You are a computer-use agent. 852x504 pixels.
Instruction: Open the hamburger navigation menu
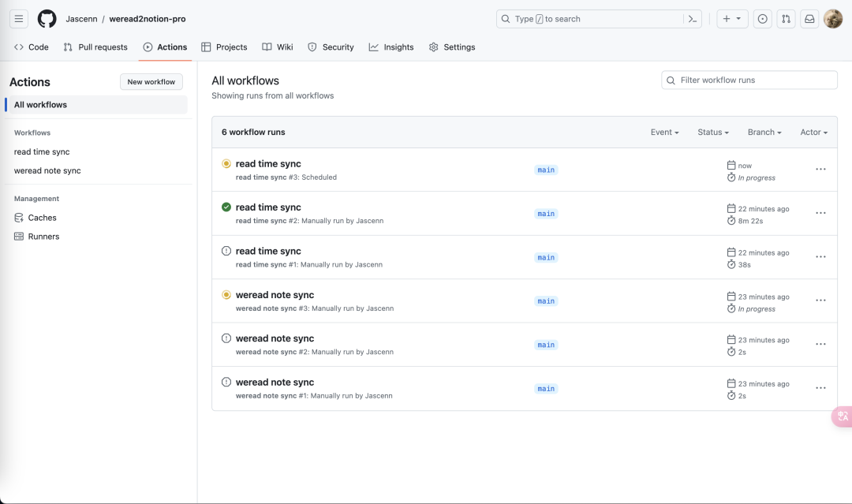click(x=19, y=19)
